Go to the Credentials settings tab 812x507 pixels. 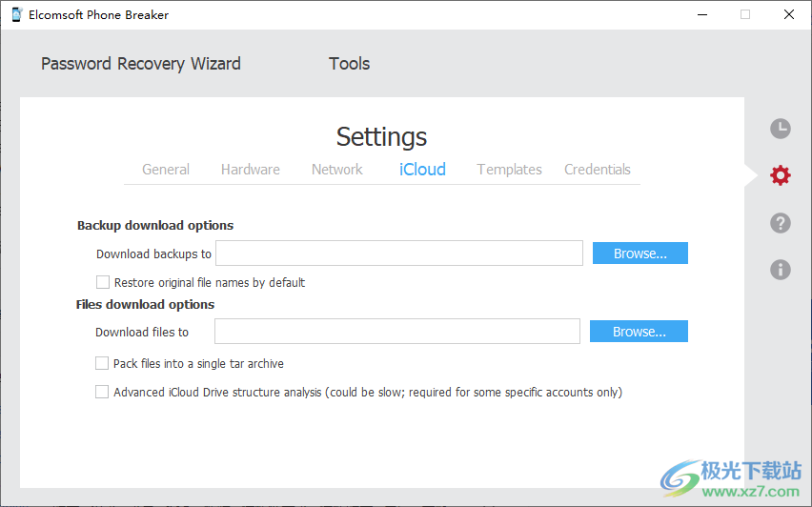pyautogui.click(x=598, y=170)
